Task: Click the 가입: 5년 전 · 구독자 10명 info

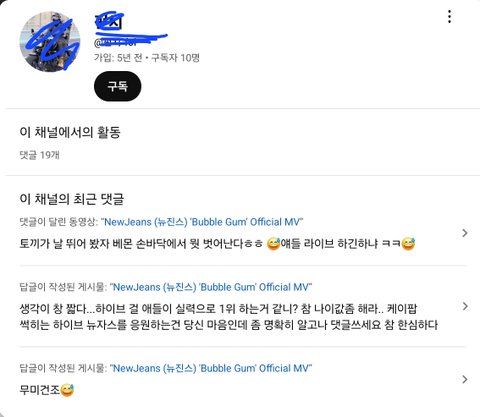Action: [x=146, y=58]
